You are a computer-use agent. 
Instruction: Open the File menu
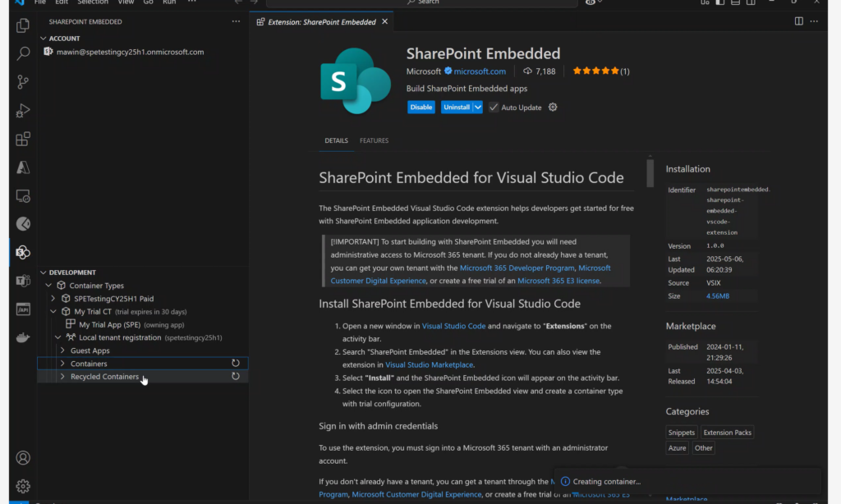[40, 2]
